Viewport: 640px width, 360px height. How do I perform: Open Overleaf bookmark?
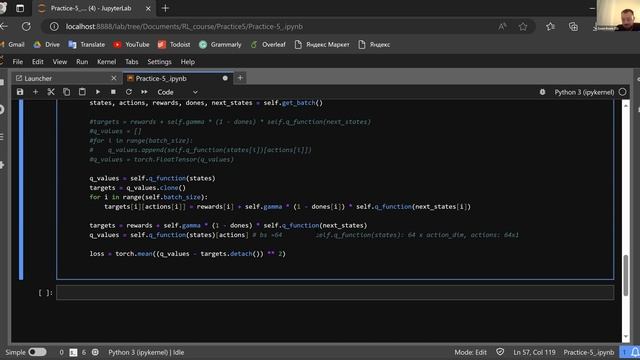pos(268,44)
